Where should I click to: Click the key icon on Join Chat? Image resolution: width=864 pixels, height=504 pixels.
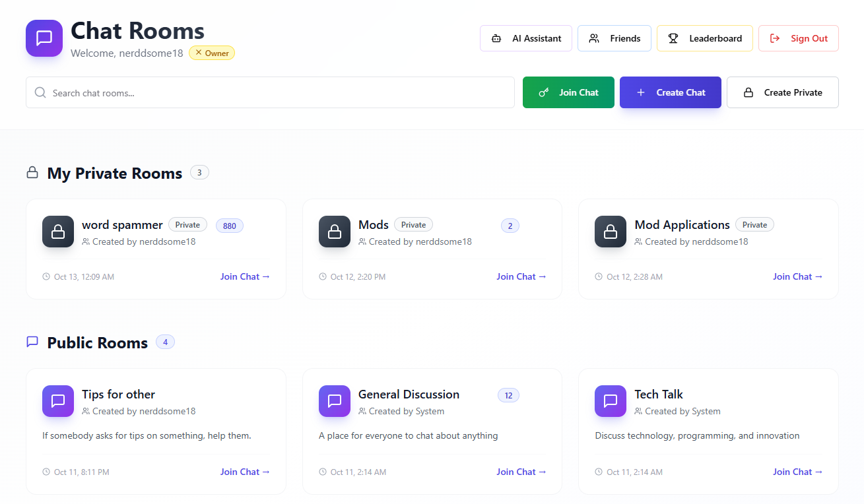click(544, 92)
